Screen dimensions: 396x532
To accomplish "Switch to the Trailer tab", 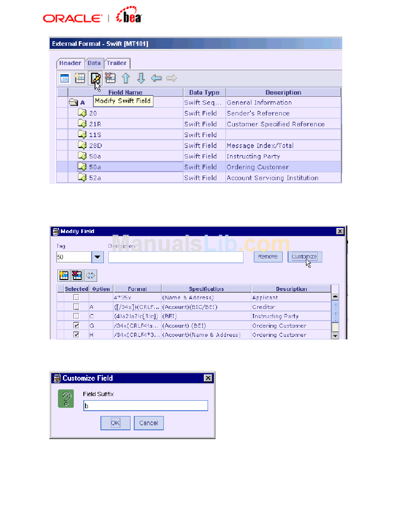I will pyautogui.click(x=117, y=63).
